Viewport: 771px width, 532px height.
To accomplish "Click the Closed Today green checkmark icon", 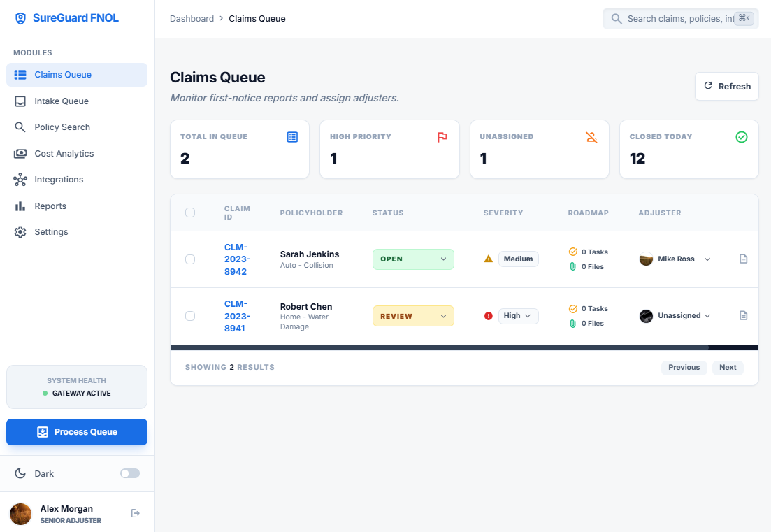I will pos(741,137).
